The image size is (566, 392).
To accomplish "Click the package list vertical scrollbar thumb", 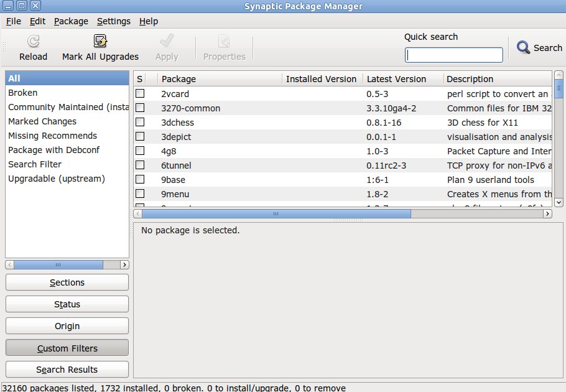I will [559, 89].
